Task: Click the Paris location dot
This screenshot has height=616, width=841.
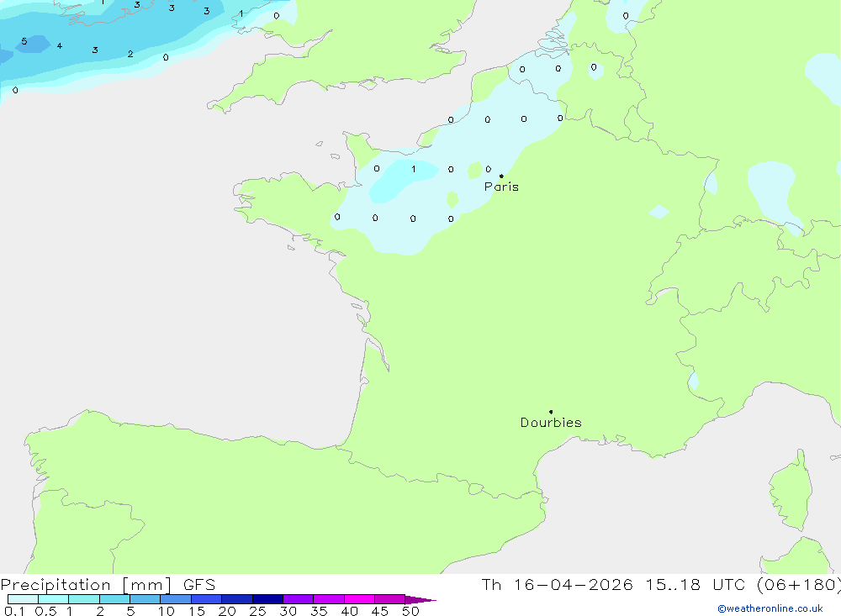Action: pyautogui.click(x=501, y=176)
